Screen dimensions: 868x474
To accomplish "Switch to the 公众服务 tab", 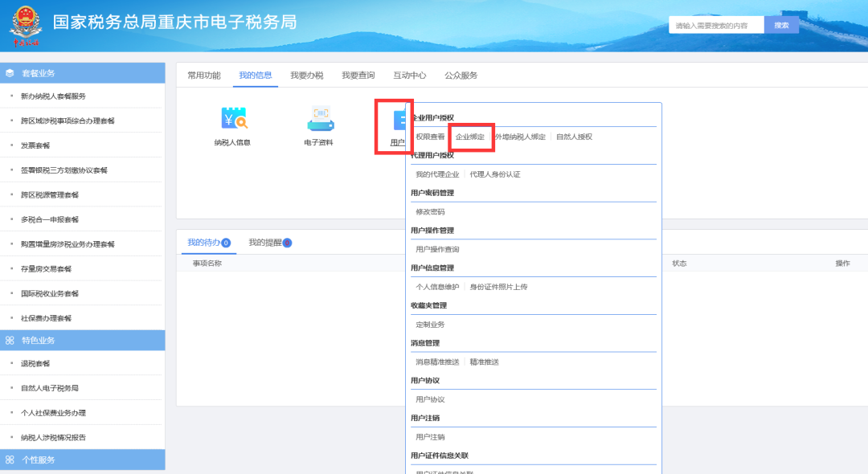I will (x=461, y=76).
